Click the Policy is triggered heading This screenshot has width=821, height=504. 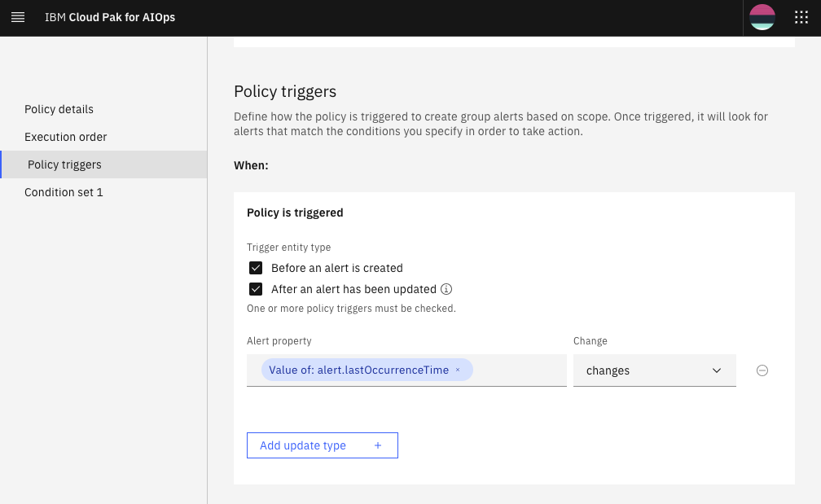tap(295, 213)
